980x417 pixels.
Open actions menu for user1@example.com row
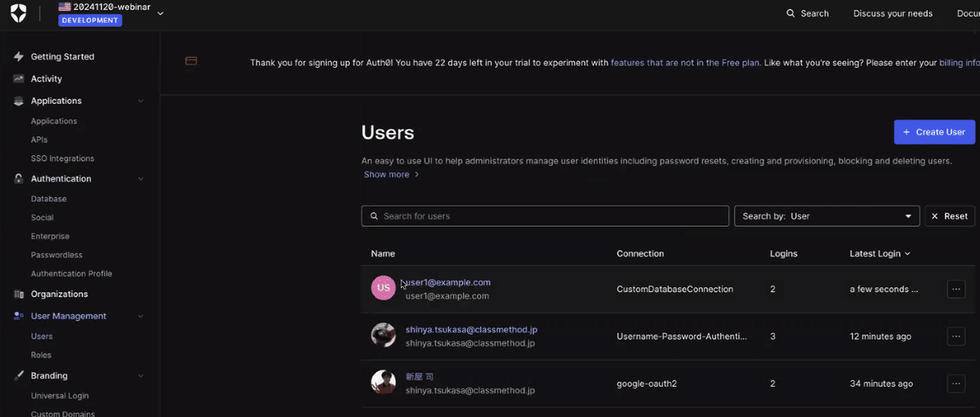coord(955,289)
